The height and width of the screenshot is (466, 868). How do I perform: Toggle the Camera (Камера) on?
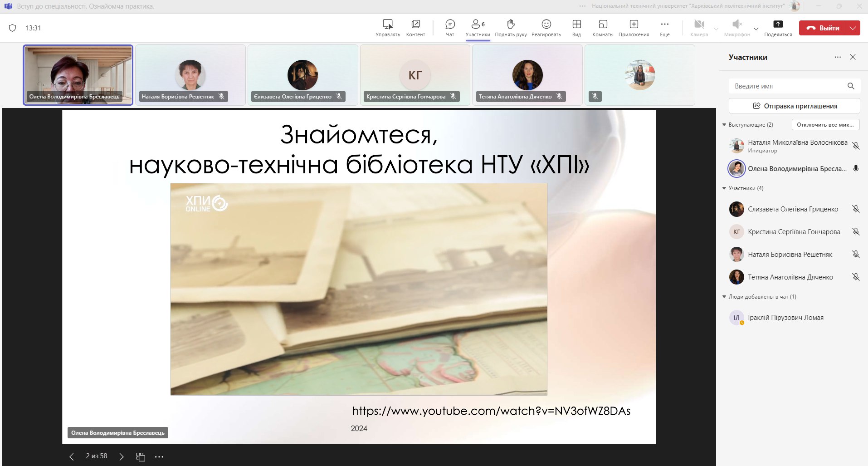point(699,25)
